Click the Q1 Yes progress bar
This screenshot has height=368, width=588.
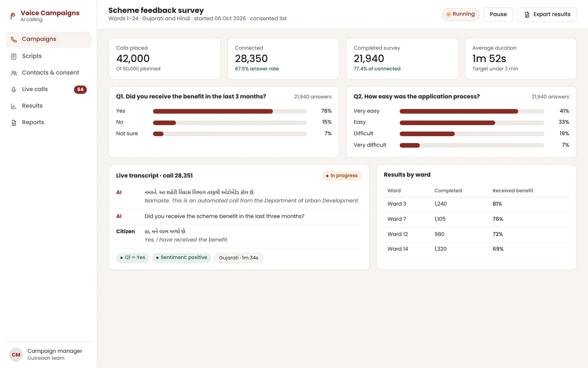pos(230,111)
